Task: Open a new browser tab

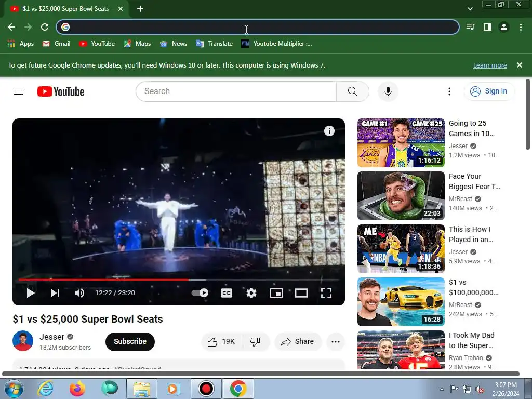Action: pyautogui.click(x=140, y=9)
